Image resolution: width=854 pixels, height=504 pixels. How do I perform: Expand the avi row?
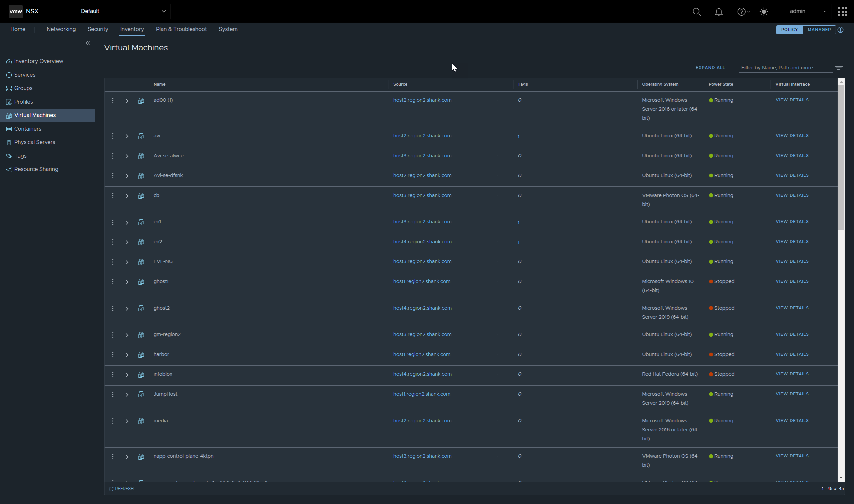[127, 137]
